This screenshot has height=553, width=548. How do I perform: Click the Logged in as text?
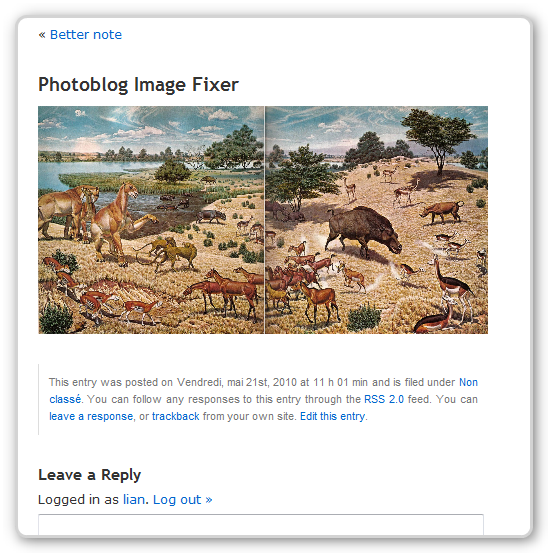[x=78, y=499]
